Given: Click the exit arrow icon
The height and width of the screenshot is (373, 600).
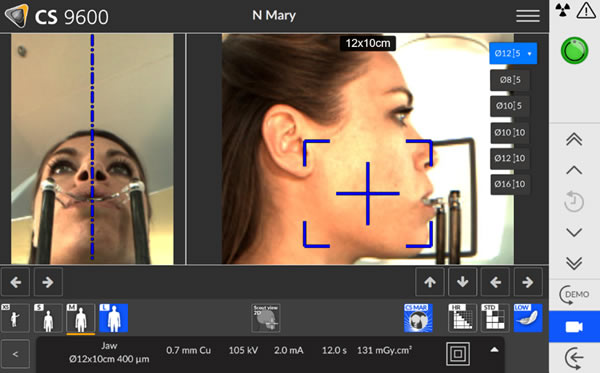Looking at the screenshot, I should click(x=574, y=358).
